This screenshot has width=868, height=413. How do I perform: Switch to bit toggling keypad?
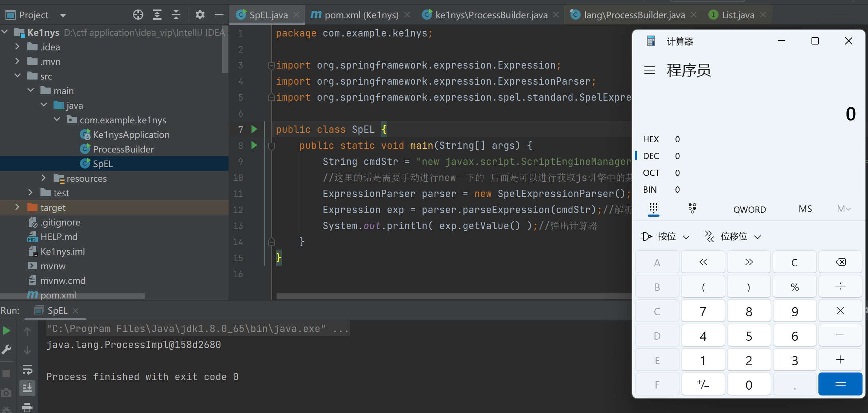(692, 209)
